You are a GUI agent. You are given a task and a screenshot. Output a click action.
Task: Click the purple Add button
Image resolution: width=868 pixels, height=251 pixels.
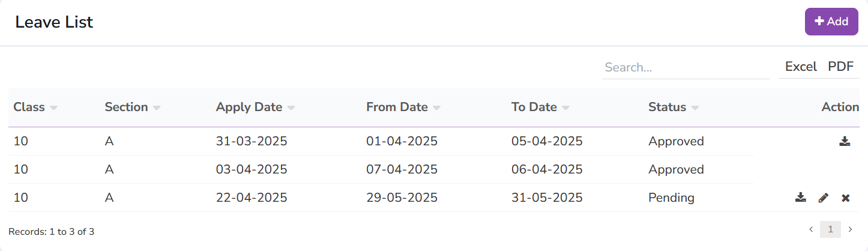(831, 22)
